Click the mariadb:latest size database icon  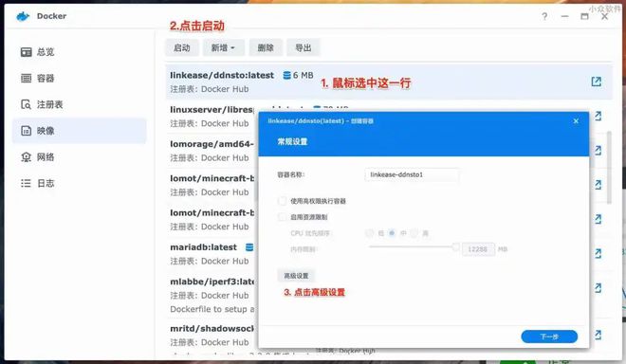click(x=249, y=247)
